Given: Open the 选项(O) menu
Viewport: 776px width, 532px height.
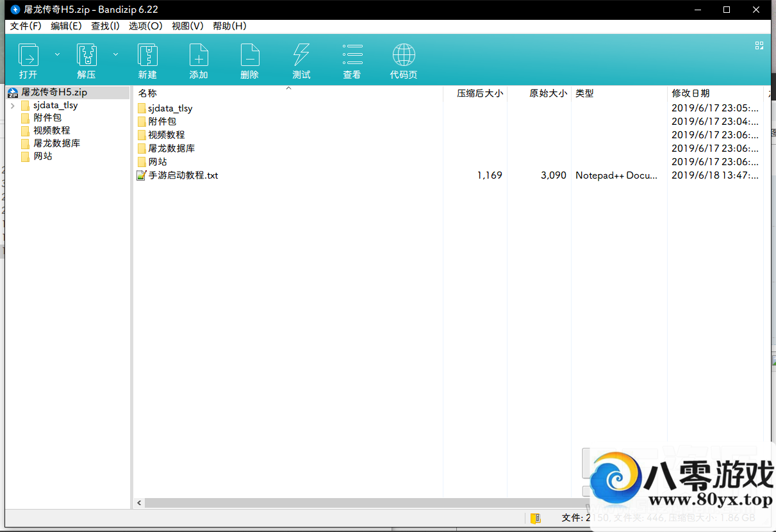Looking at the screenshot, I should tap(145, 26).
